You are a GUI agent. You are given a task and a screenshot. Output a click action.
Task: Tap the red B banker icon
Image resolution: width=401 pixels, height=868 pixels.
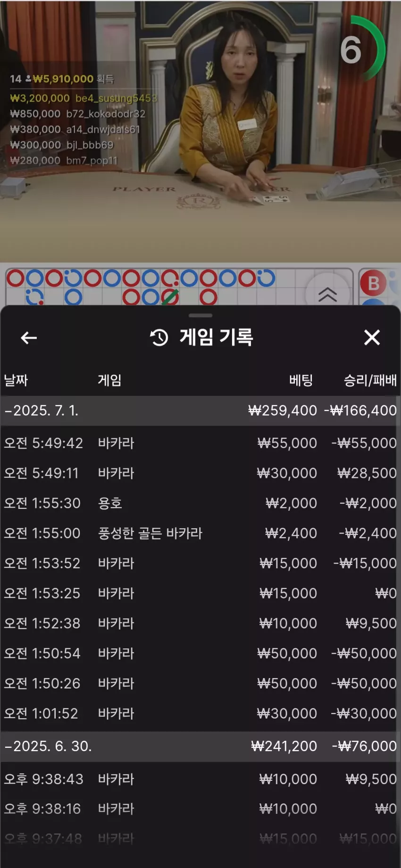pyautogui.click(x=373, y=283)
